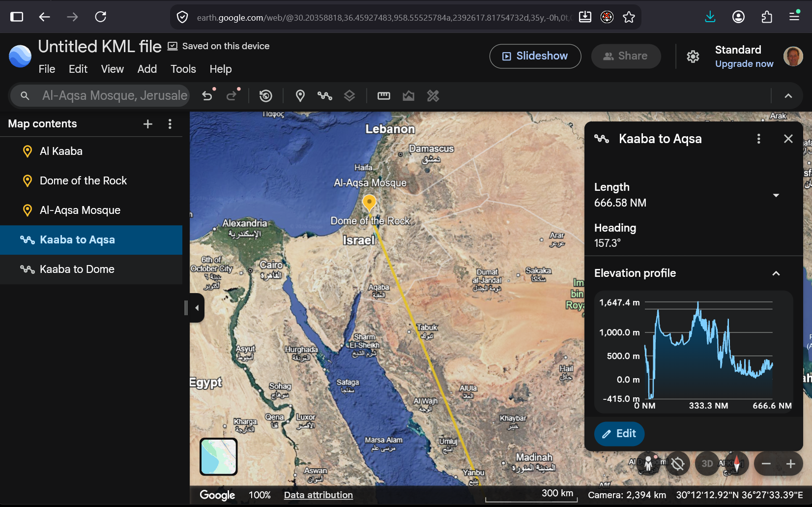Click the 100% zoom indicator in status bar
The image size is (812, 507).
pos(260,495)
